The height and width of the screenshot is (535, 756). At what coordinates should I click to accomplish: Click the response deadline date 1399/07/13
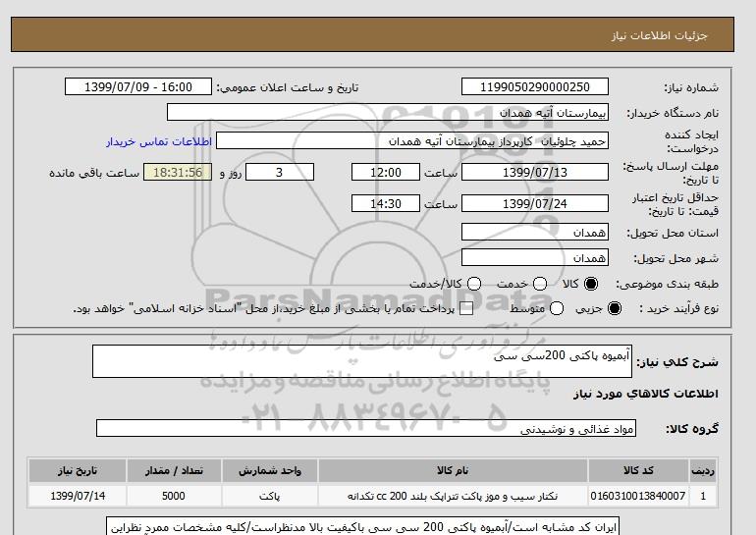point(535,172)
